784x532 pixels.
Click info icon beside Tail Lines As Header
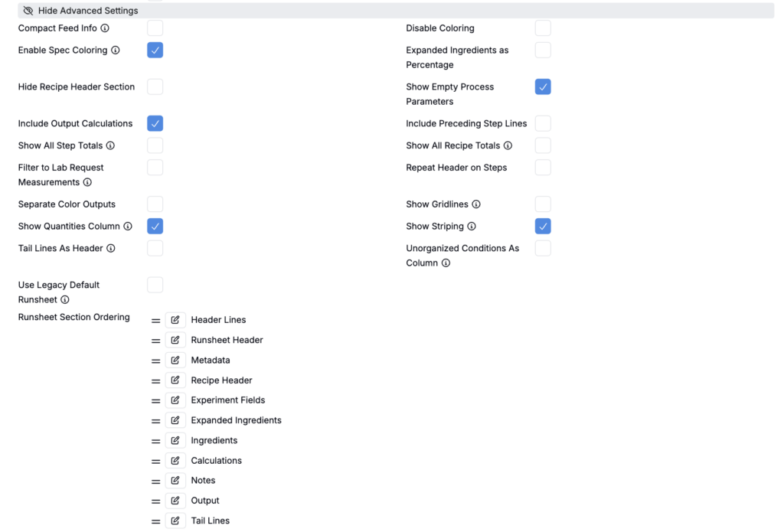tap(111, 249)
